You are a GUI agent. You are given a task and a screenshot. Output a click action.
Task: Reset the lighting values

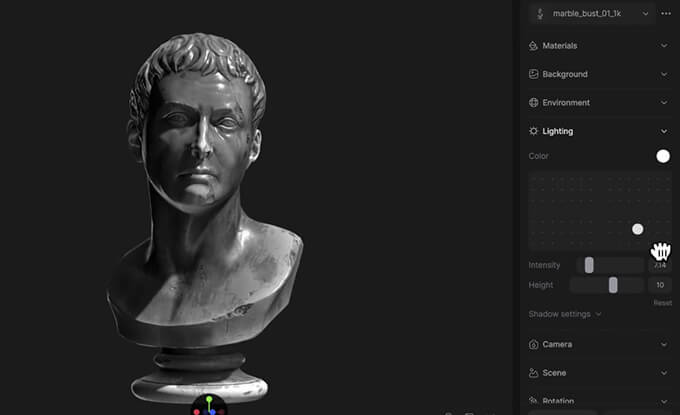[x=662, y=302]
